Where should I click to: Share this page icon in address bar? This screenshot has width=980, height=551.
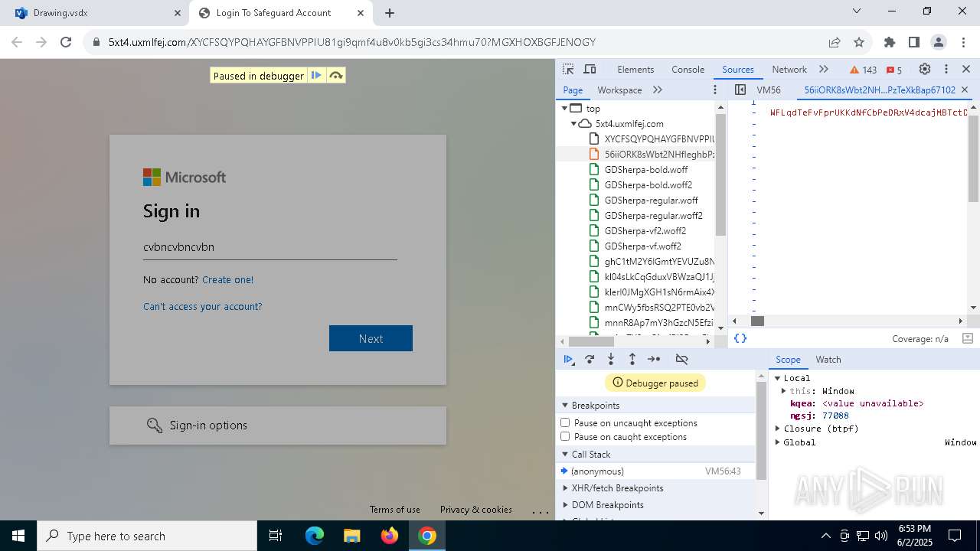(x=835, y=43)
